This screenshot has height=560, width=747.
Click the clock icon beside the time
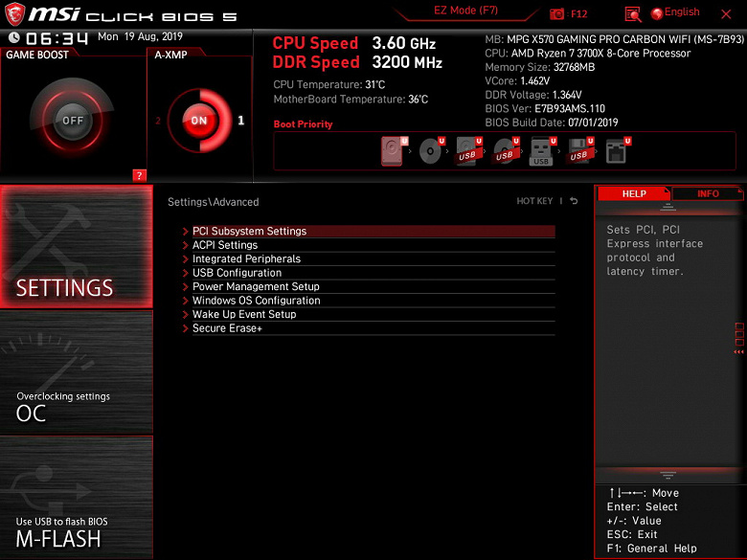[x=14, y=37]
